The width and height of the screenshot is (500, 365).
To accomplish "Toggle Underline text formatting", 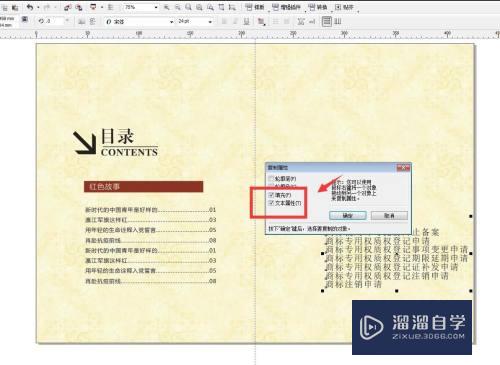I will pyautogui.click(x=246, y=22).
